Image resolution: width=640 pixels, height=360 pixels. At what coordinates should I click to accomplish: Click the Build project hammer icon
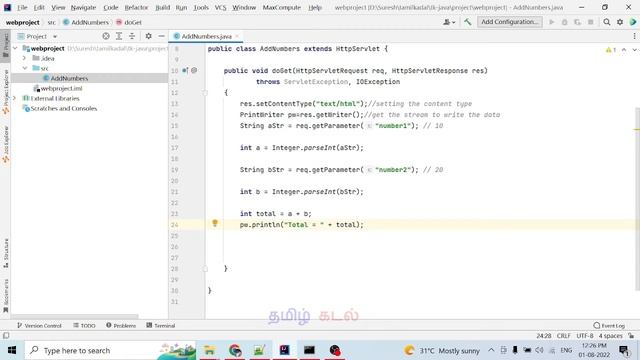coord(468,22)
